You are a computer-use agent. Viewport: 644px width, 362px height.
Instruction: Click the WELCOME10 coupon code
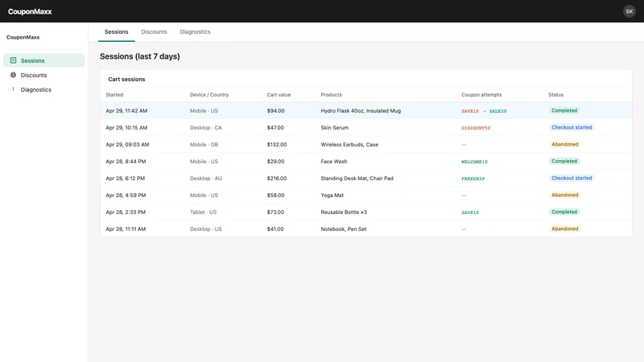474,162
